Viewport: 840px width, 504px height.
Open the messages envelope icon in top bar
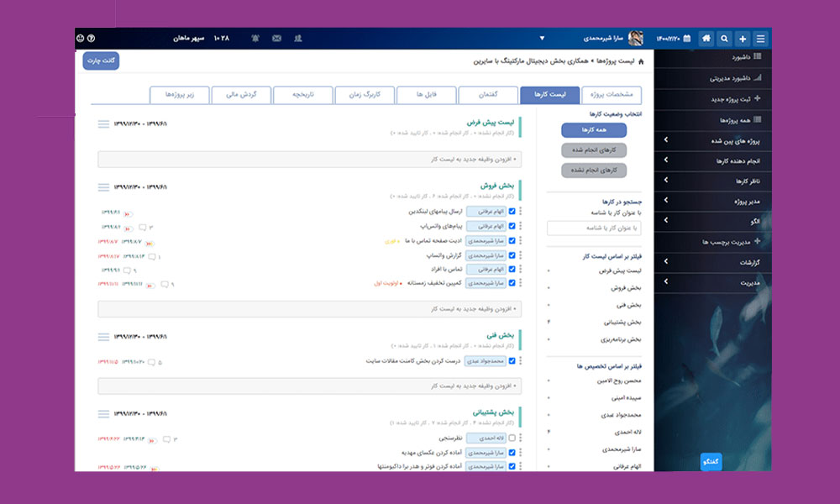point(277,38)
